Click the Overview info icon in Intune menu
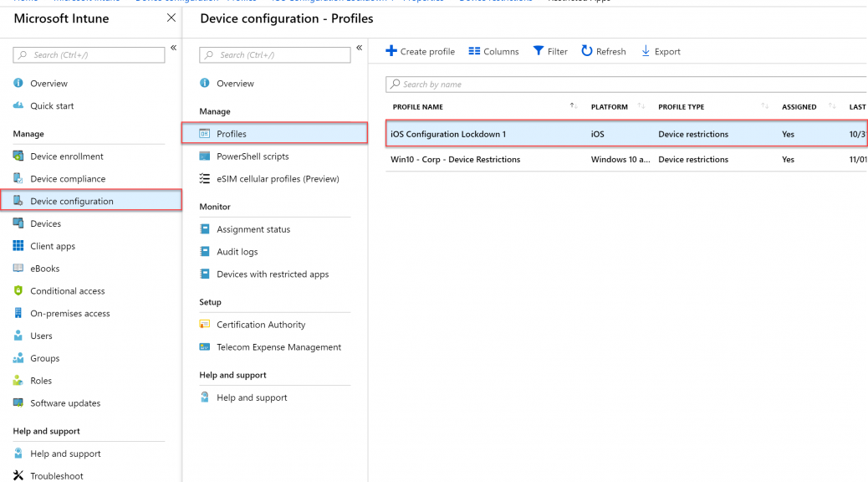The height and width of the screenshot is (482, 868). pos(18,83)
